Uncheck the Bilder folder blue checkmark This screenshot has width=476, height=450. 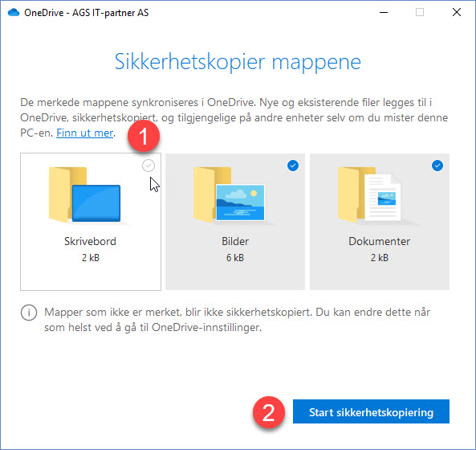tap(293, 166)
